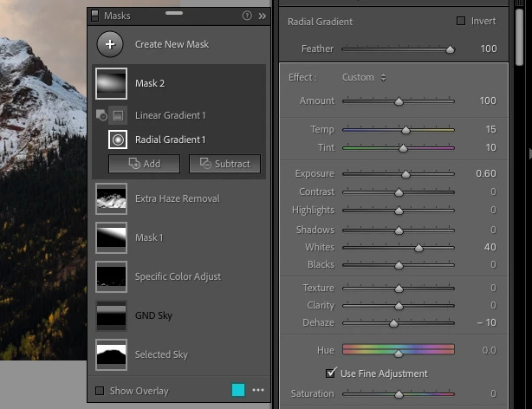532x409 pixels.
Task: Uncheck the Use Fine Adjustment checkbox
Action: click(331, 373)
